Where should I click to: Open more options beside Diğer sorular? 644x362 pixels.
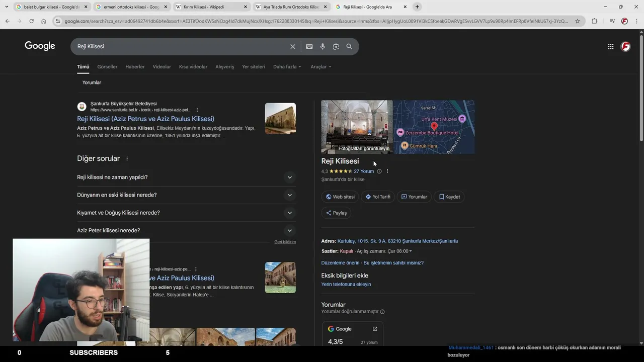[127, 158]
